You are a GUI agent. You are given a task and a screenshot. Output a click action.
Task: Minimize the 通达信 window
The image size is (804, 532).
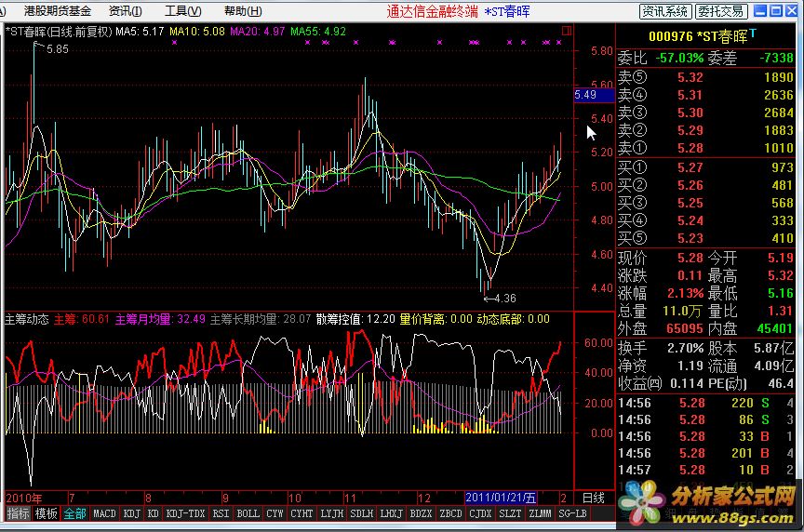[760, 11]
